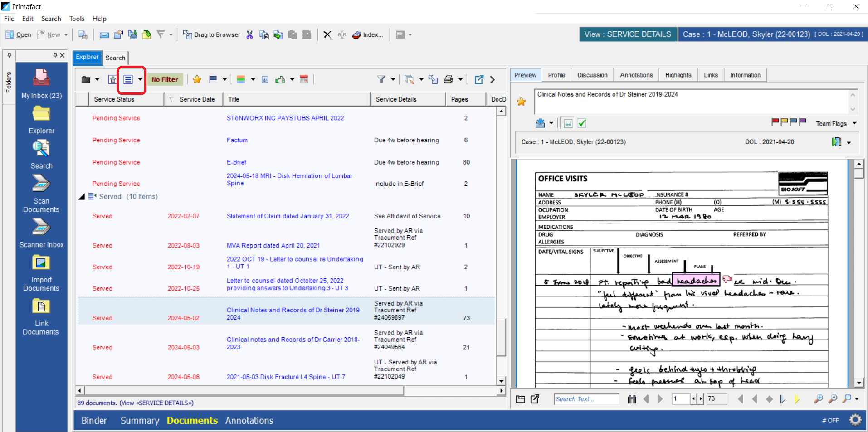Collapse the Served group of 10 items

click(x=82, y=197)
